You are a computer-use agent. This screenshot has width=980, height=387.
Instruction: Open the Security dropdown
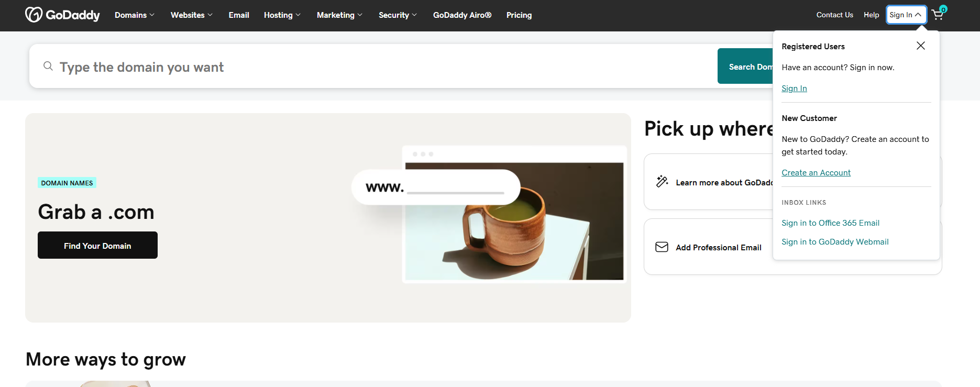(x=398, y=15)
